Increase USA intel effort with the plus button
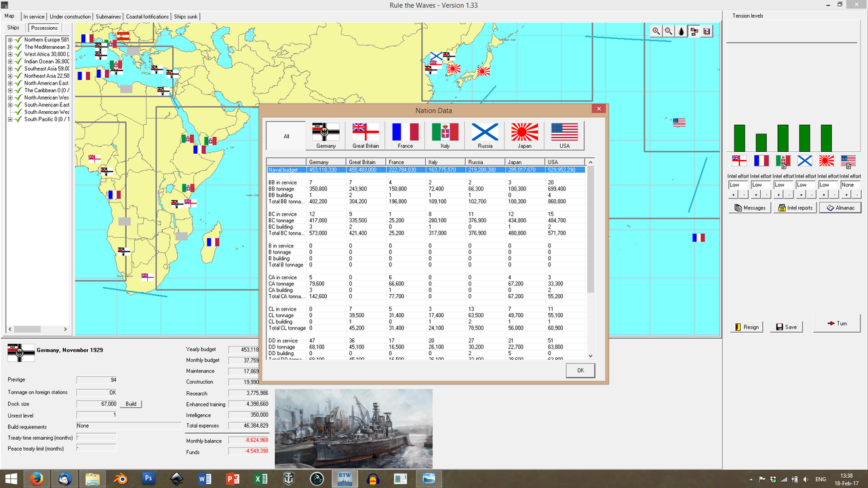Viewport: 868px width, 488px height. [846, 195]
